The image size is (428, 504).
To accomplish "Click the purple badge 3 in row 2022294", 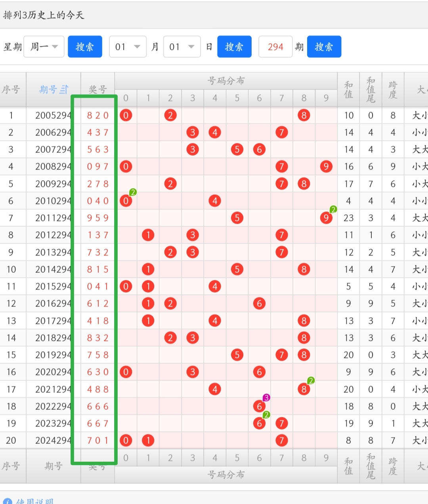I will pyautogui.click(x=266, y=397).
